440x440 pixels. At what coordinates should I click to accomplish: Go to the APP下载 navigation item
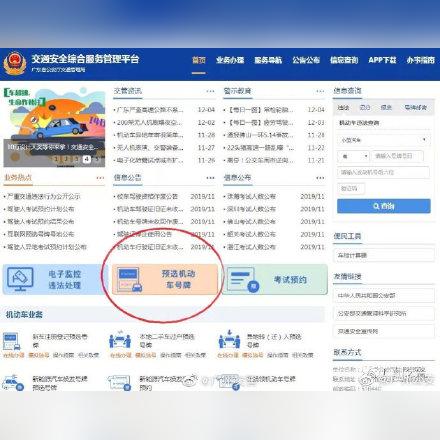pos(382,60)
